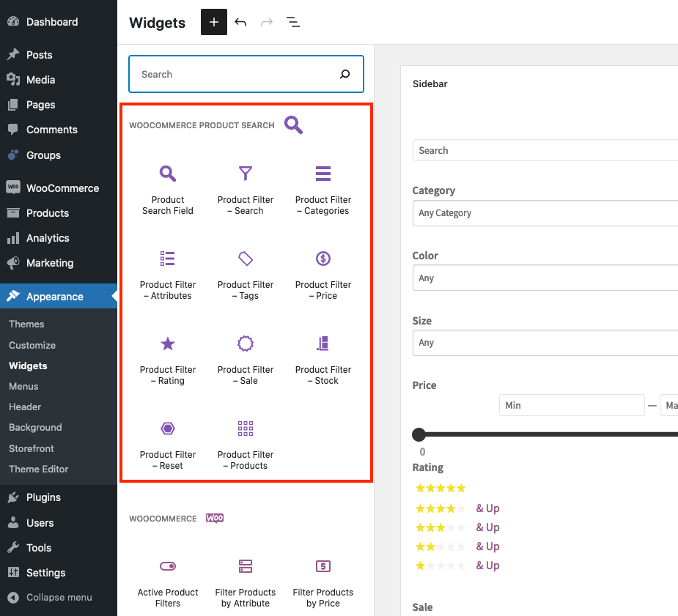This screenshot has width=678, height=616.
Task: Select the Product Filter – Tags diamond icon
Action: click(245, 259)
